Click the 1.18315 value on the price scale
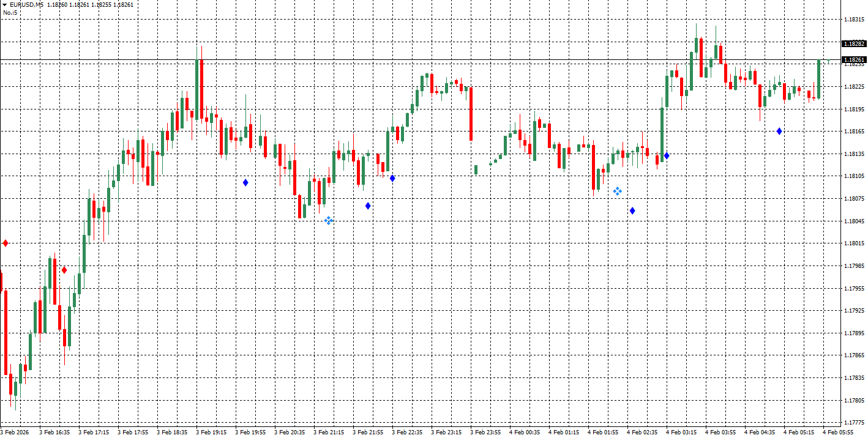The image size is (868, 438). [x=853, y=20]
